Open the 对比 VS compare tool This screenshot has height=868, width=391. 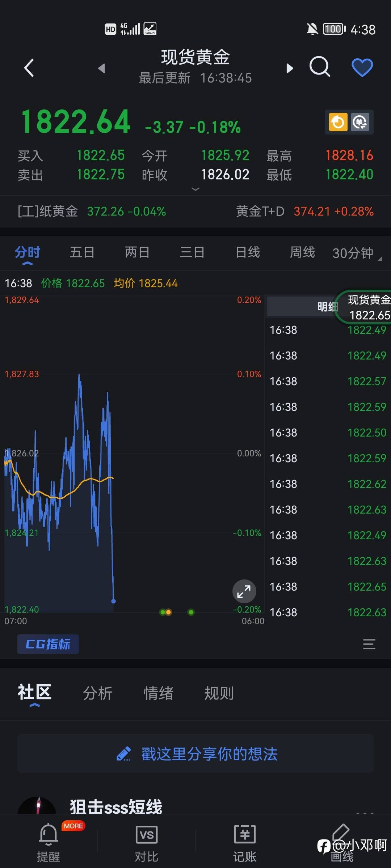[x=147, y=843]
